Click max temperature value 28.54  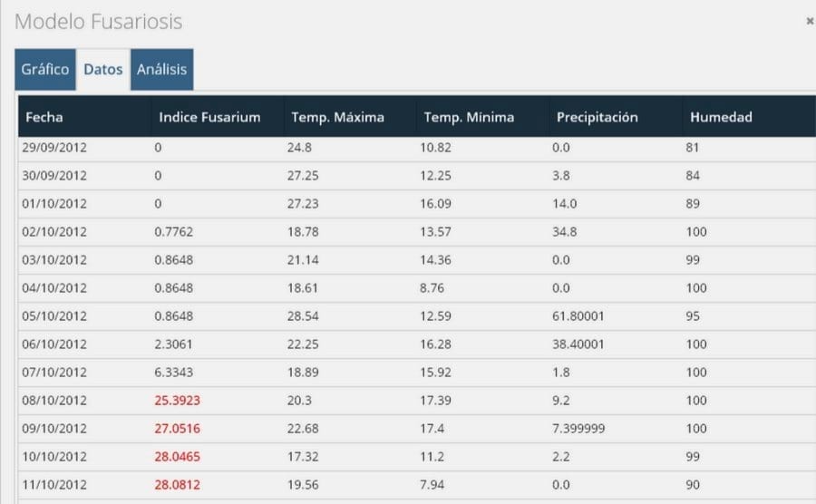point(303,315)
